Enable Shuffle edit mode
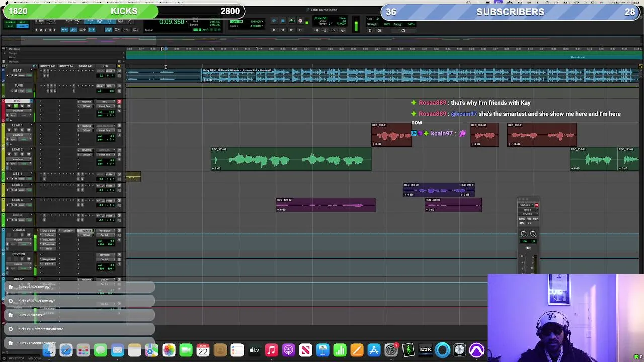Viewport: 644px width, 362px height. tap(10, 22)
